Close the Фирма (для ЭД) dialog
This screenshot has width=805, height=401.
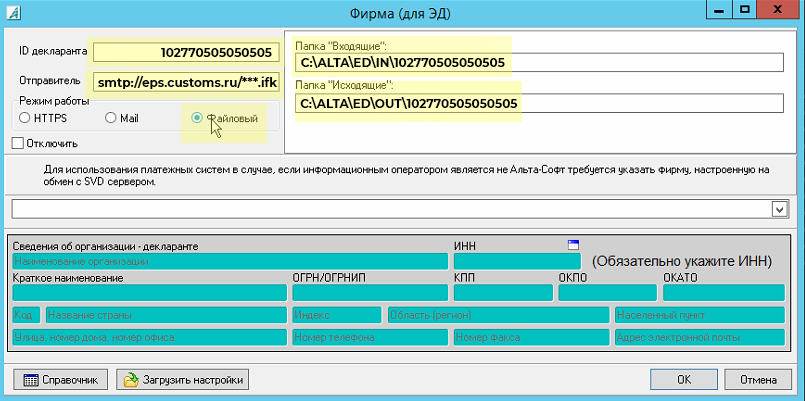click(780, 8)
